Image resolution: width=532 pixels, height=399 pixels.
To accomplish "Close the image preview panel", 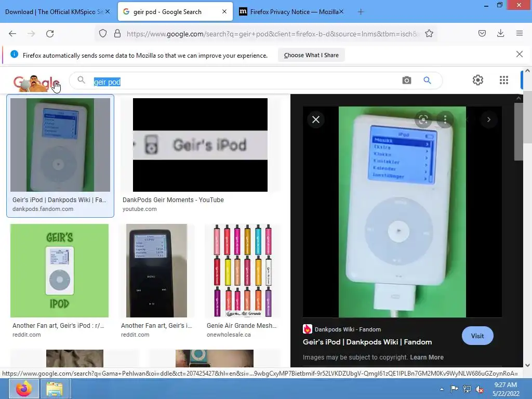I will [316, 119].
